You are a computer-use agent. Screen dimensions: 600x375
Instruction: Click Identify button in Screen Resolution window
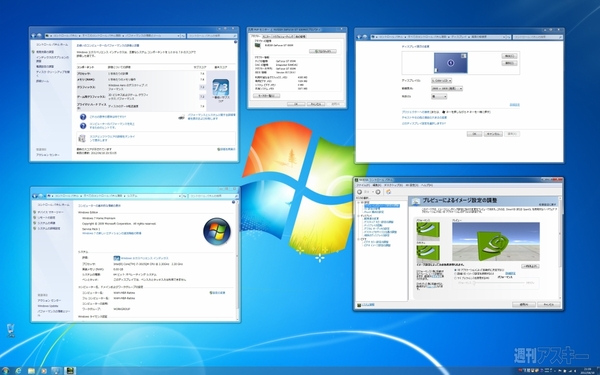509,63
